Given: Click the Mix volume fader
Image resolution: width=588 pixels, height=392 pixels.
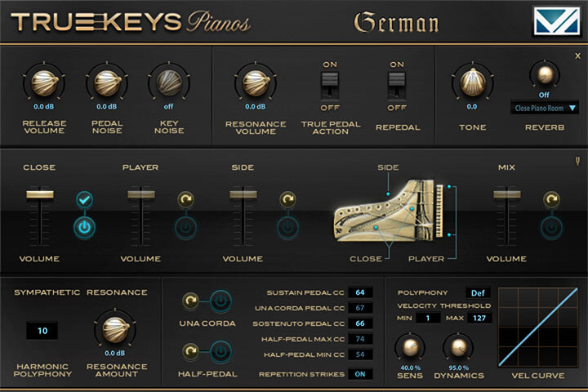Looking at the screenshot, I should pyautogui.click(x=506, y=194).
